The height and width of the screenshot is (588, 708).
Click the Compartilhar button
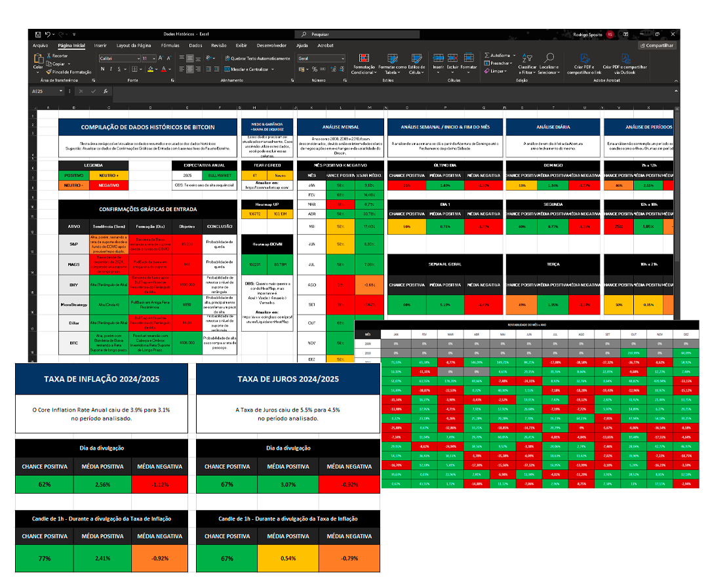point(657,46)
